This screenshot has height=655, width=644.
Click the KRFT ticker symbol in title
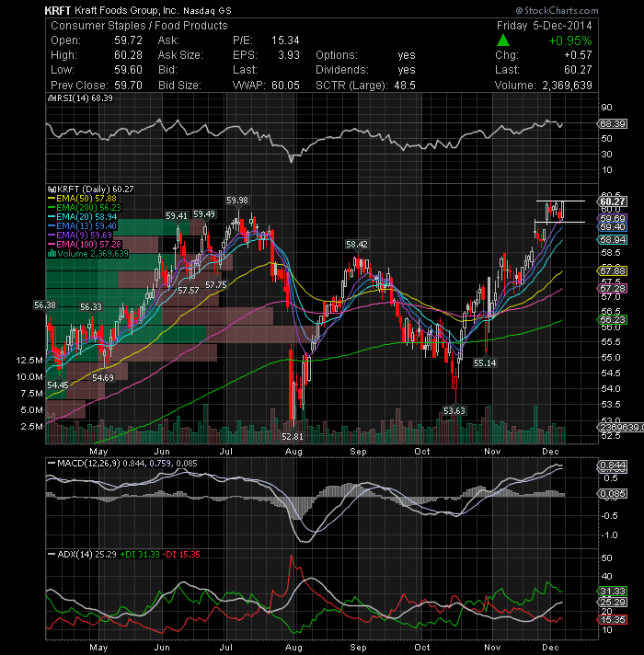[x=58, y=10]
